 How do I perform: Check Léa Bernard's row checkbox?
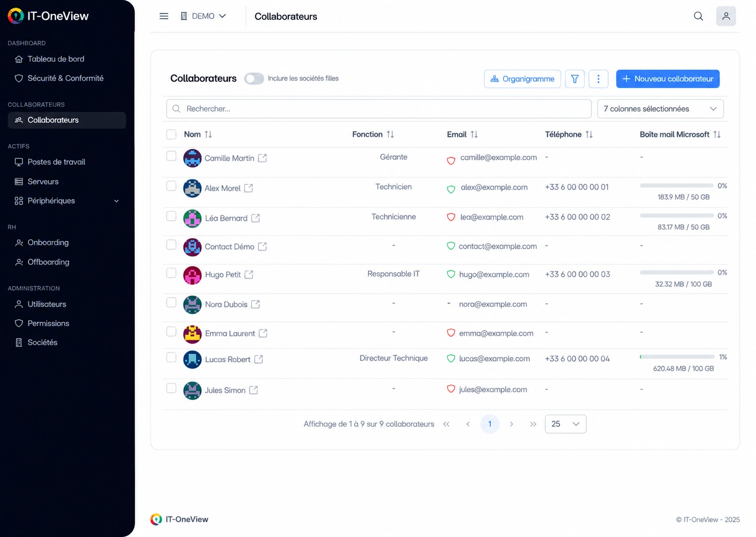click(171, 216)
